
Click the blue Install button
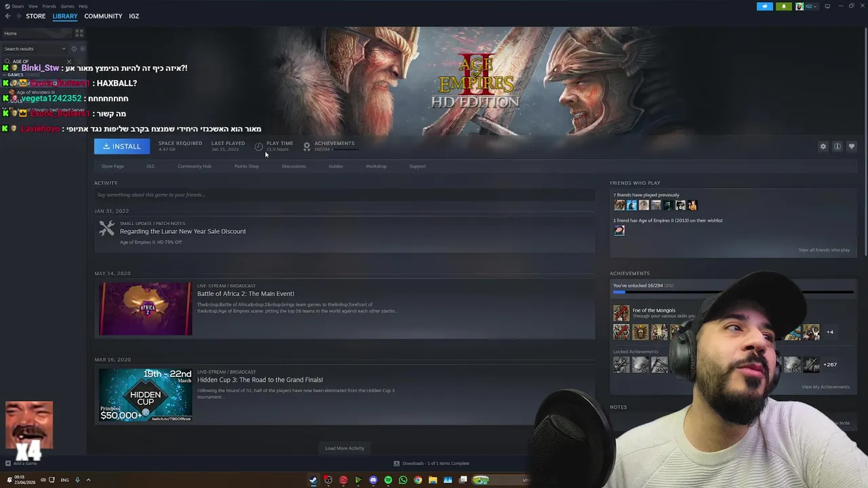point(122,146)
